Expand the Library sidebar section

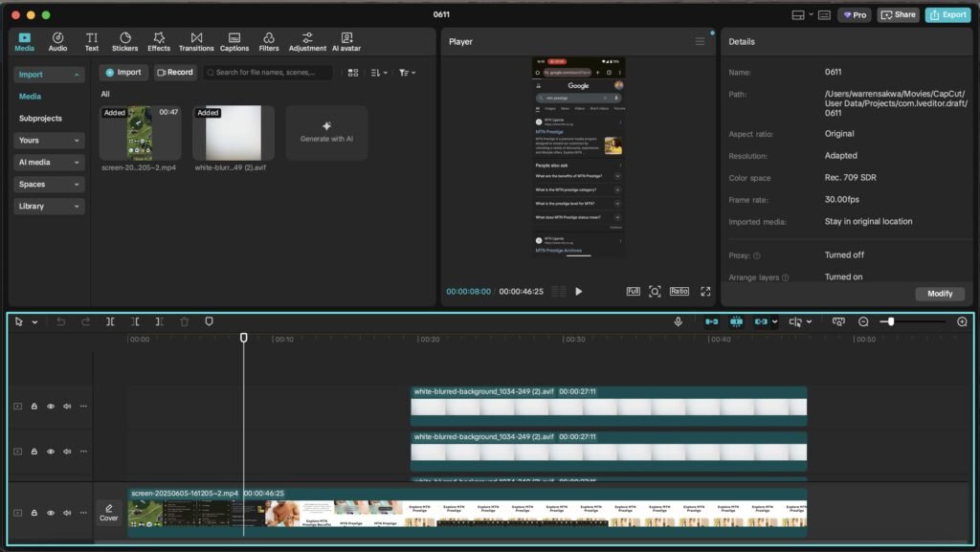tap(49, 206)
